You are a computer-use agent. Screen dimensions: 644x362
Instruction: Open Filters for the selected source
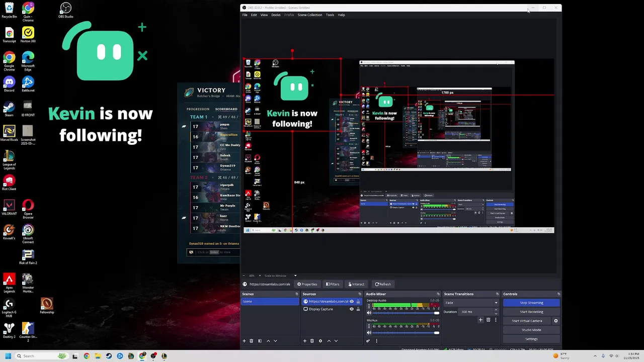tap(333, 284)
